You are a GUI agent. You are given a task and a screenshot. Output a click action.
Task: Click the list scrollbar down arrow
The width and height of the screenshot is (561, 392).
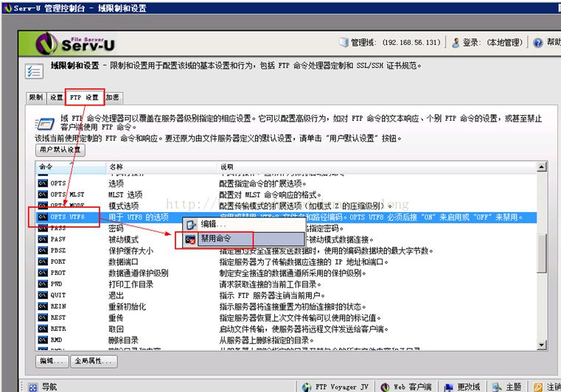(542, 345)
